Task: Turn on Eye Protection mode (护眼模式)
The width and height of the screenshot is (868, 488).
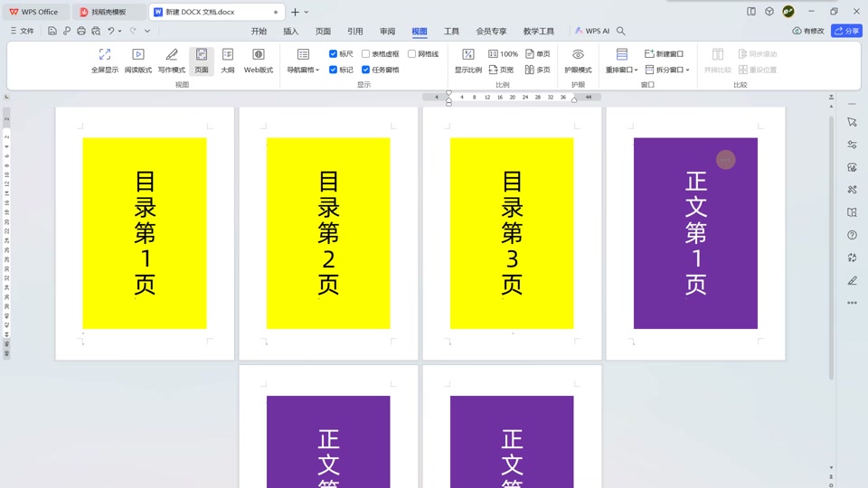Action: (x=578, y=61)
